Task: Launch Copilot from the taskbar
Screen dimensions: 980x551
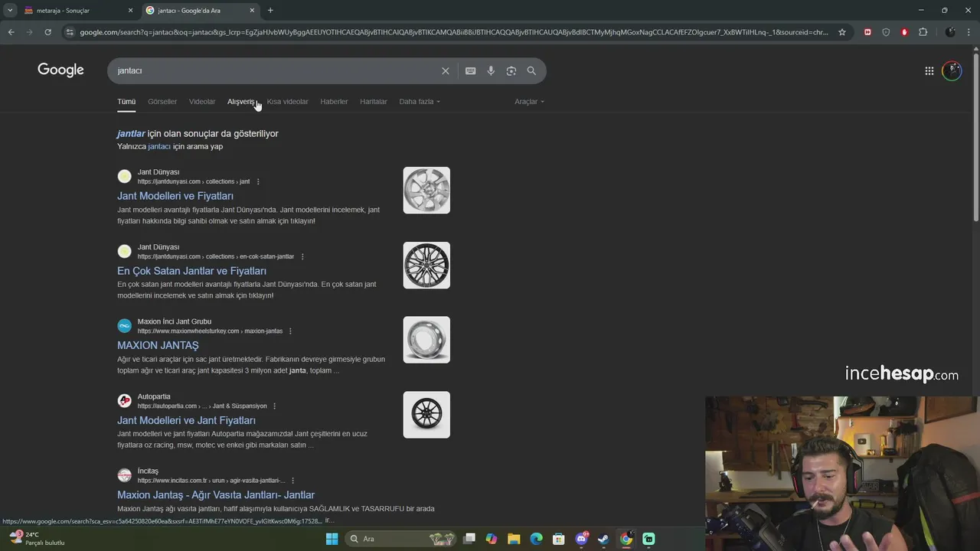Action: pyautogui.click(x=492, y=539)
